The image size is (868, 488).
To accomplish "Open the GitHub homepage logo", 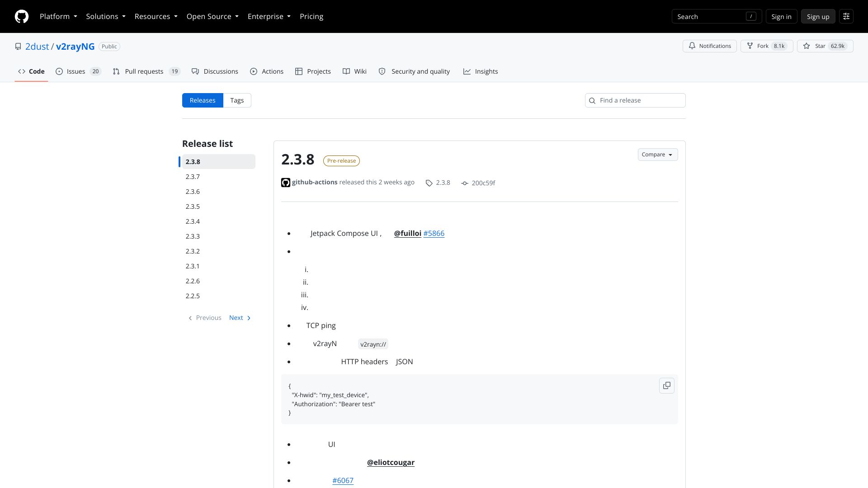I will click(x=22, y=17).
